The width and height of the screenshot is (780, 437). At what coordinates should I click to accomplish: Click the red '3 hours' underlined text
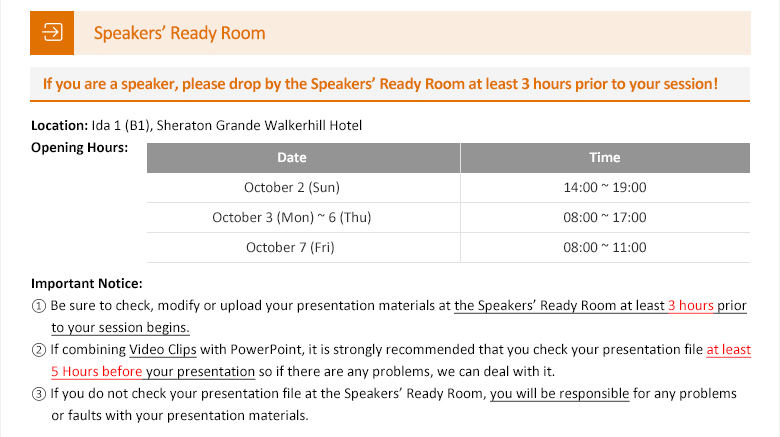tap(691, 306)
